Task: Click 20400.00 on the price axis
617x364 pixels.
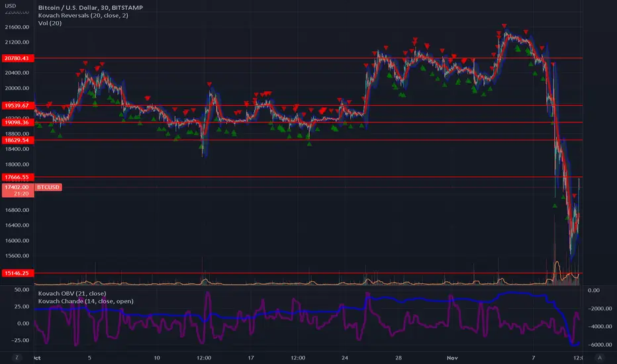Action: pos(17,73)
